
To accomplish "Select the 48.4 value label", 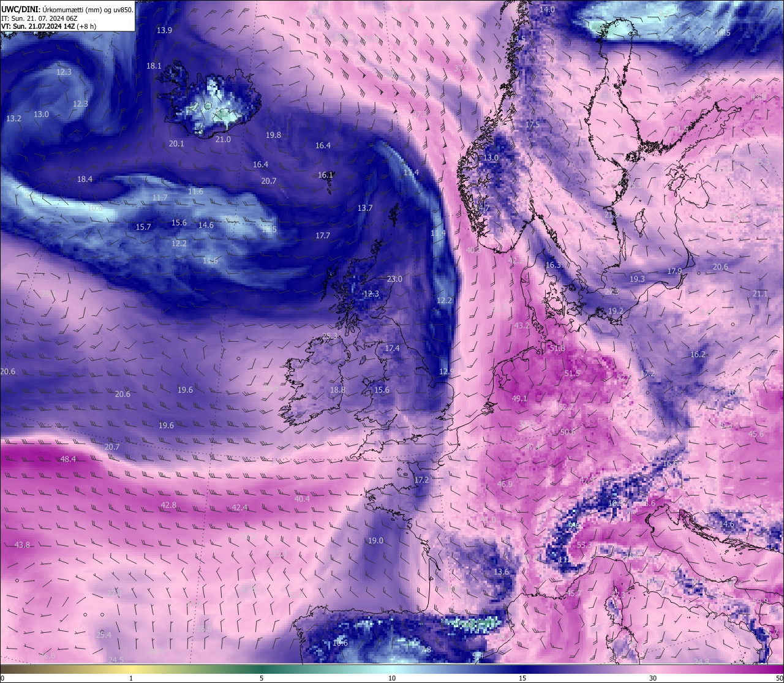I will pos(68,459).
